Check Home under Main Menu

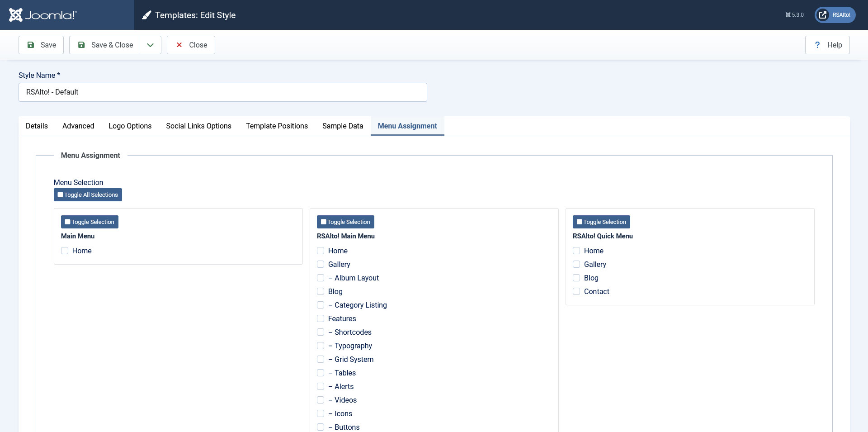pos(65,251)
